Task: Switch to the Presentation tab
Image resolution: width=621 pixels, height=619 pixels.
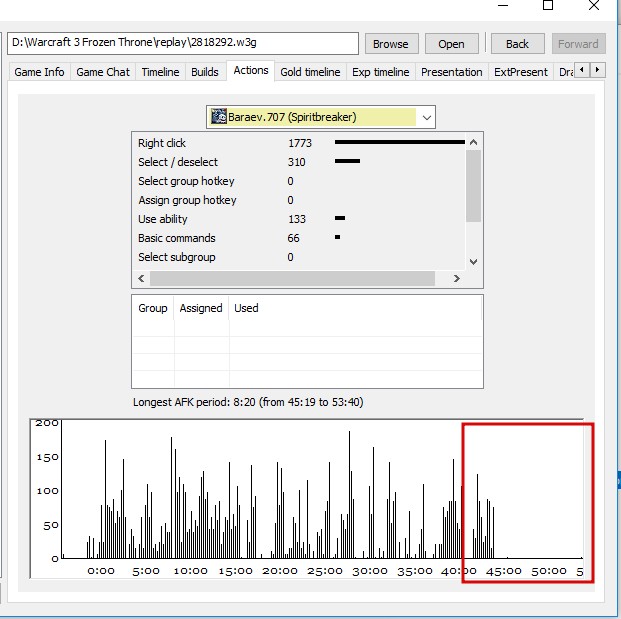Action: [x=451, y=72]
